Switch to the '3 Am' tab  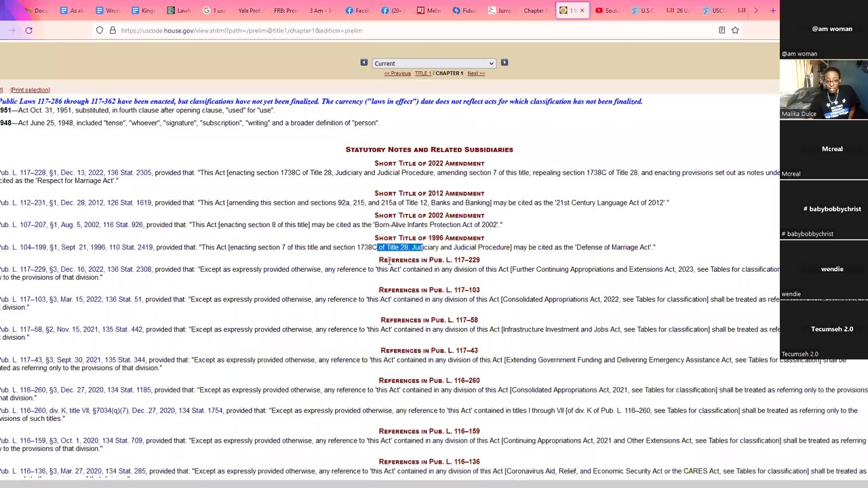pyautogui.click(x=321, y=10)
